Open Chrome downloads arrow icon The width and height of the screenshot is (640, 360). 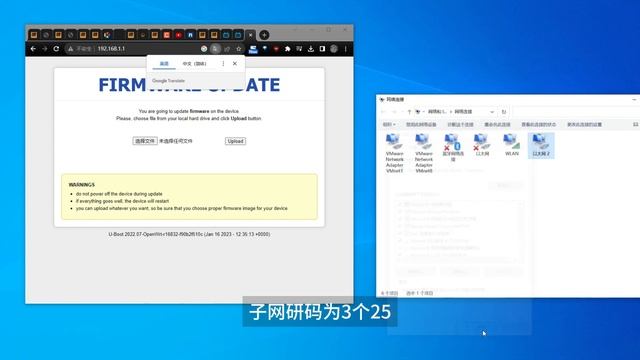click(x=311, y=49)
